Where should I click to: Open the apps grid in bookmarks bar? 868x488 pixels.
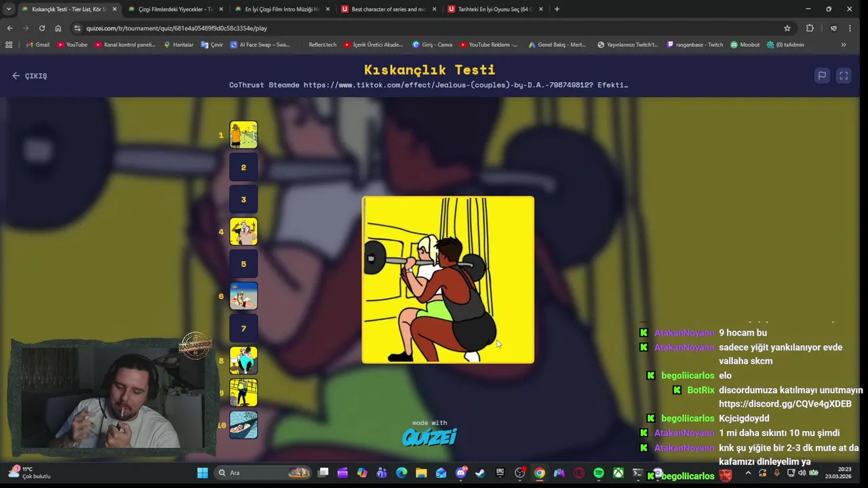point(9,45)
